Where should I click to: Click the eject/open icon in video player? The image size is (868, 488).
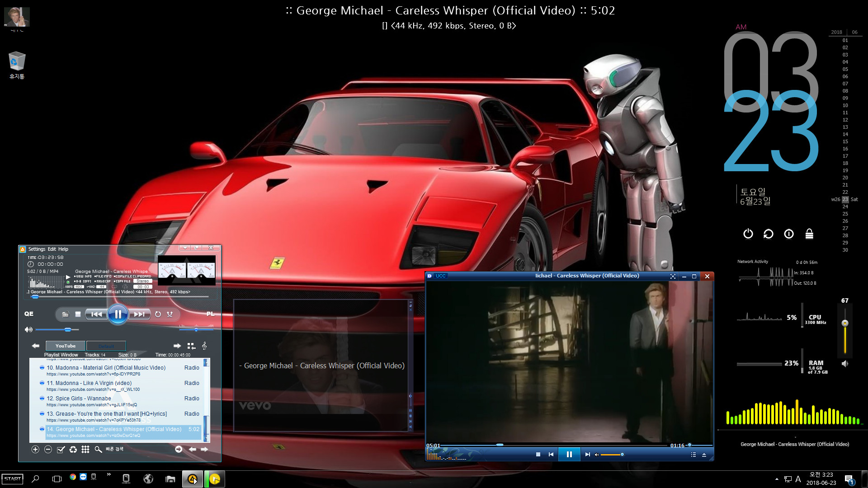[x=704, y=455]
